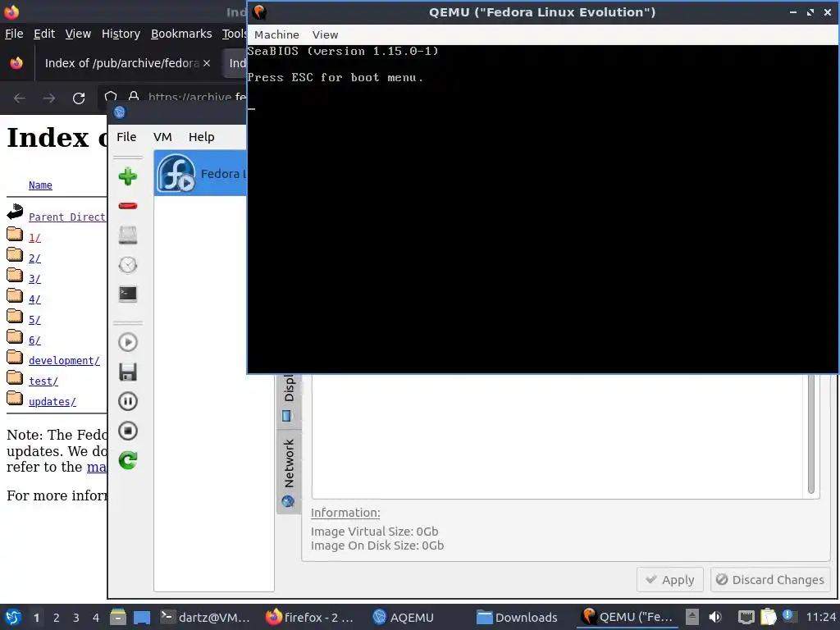The height and width of the screenshot is (630, 840).
Task: Click the AQEMU window title icon
Action: 120,112
